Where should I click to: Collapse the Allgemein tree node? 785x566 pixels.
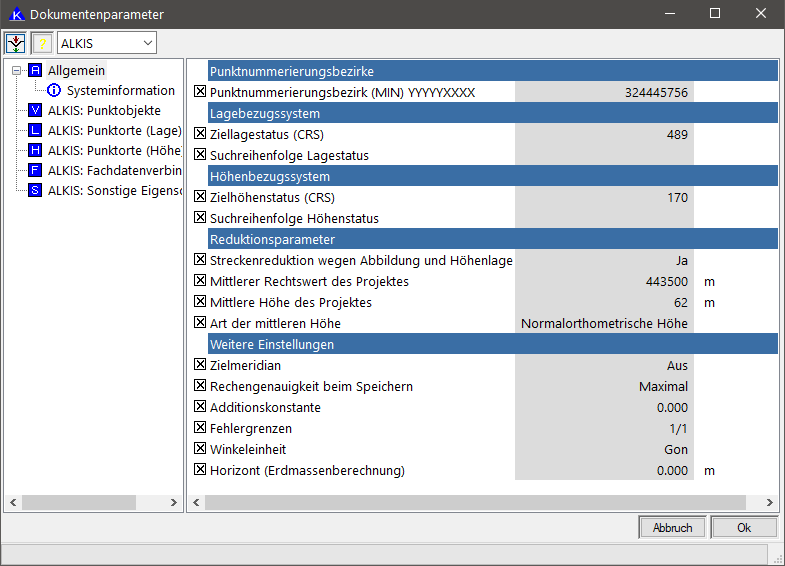[16, 70]
